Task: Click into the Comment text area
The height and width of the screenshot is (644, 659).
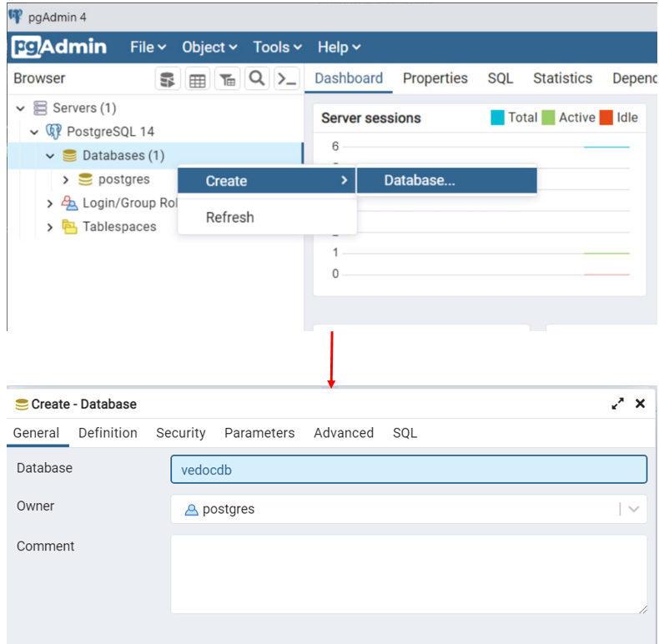Action: 409,575
